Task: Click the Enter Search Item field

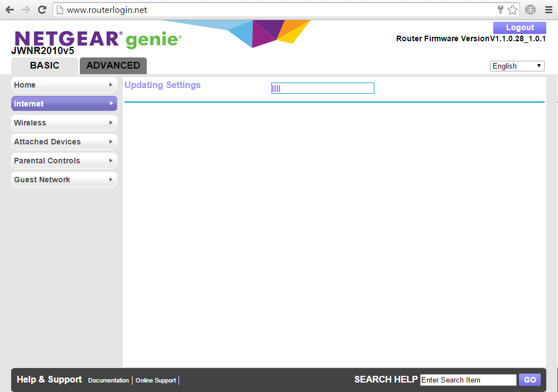Action: 468,380
